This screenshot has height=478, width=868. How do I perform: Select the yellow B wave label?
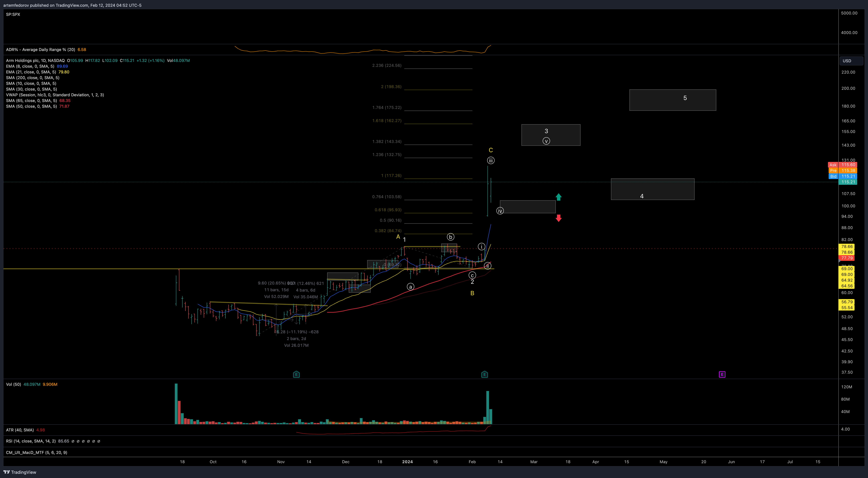coord(472,293)
